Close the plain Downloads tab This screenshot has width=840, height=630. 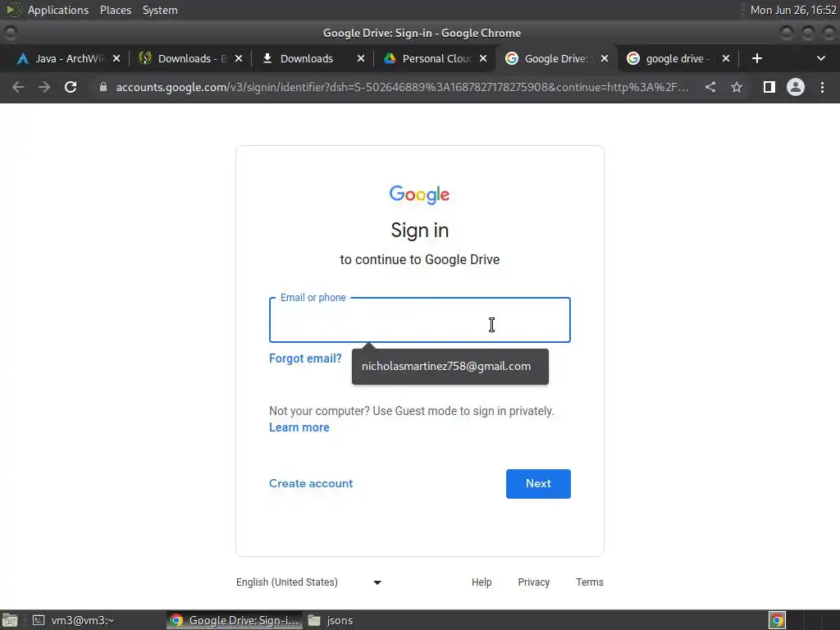[x=361, y=58]
